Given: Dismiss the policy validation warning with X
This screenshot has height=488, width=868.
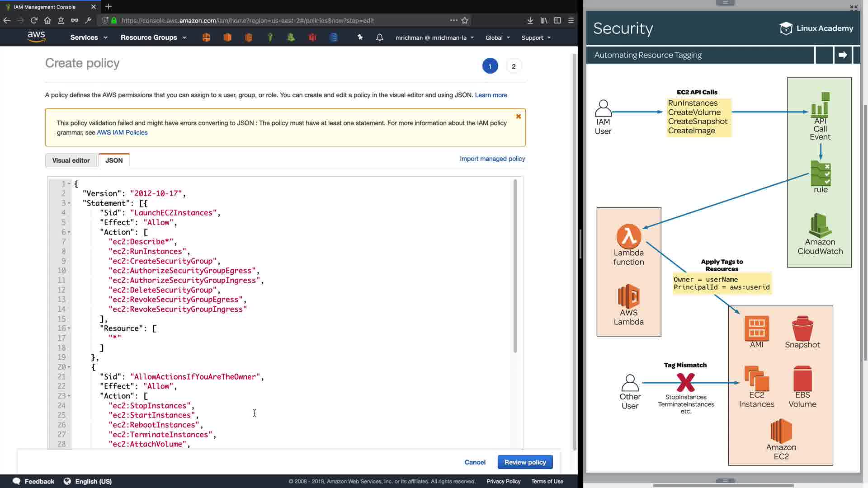Looking at the screenshot, I should (x=519, y=117).
